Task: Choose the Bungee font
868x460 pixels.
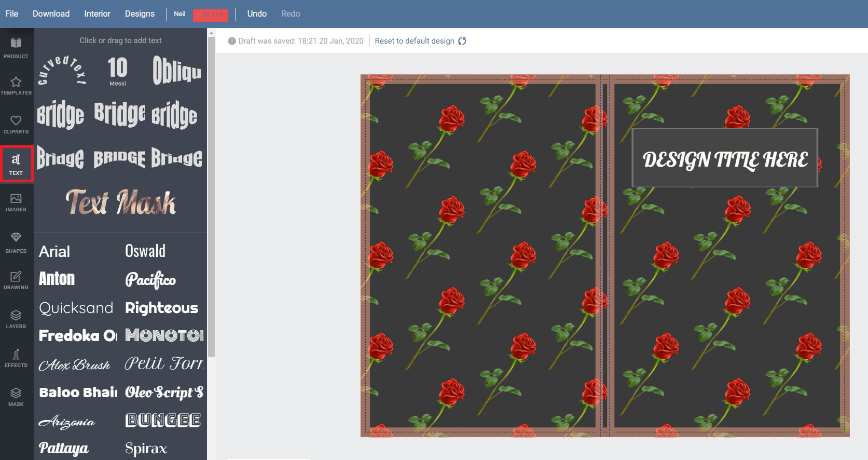Action: tap(163, 420)
